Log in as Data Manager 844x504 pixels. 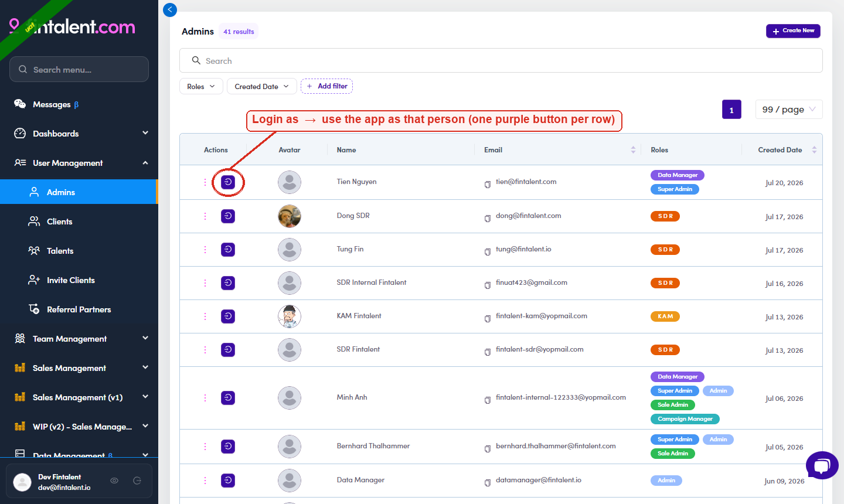pos(228,481)
